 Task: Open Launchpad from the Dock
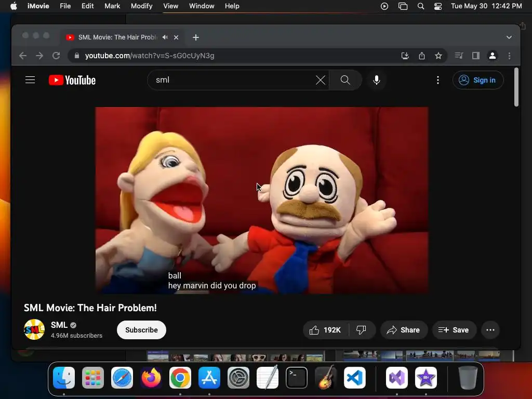tap(93, 378)
